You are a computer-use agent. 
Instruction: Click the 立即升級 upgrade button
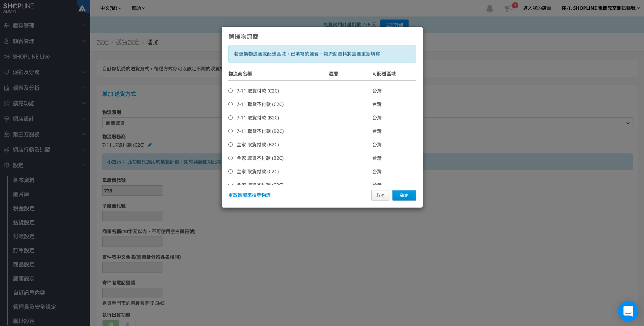[394, 25]
